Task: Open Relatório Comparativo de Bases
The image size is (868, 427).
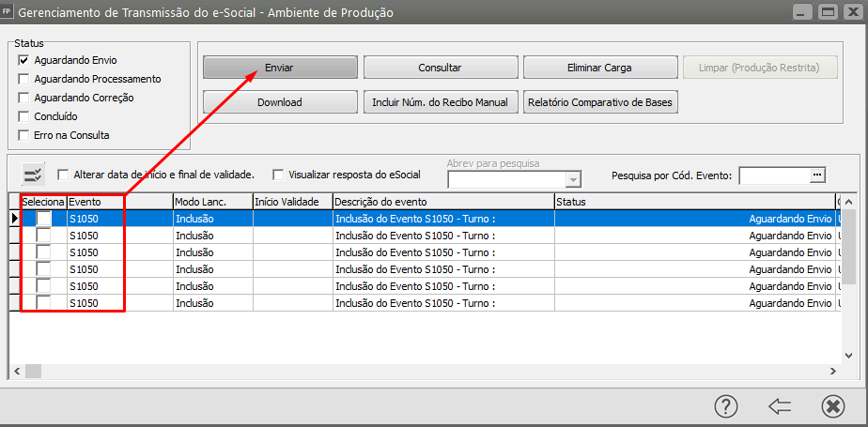Action: pyautogui.click(x=600, y=101)
